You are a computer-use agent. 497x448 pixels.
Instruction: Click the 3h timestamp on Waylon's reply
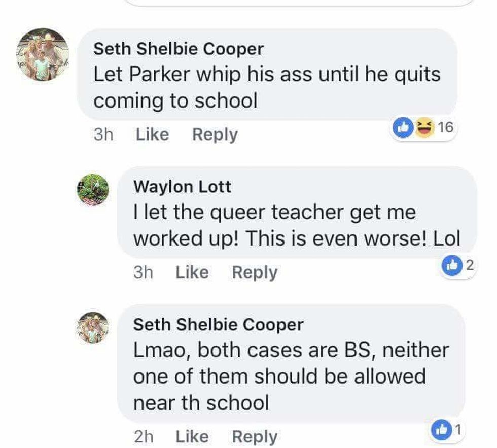coord(143,272)
